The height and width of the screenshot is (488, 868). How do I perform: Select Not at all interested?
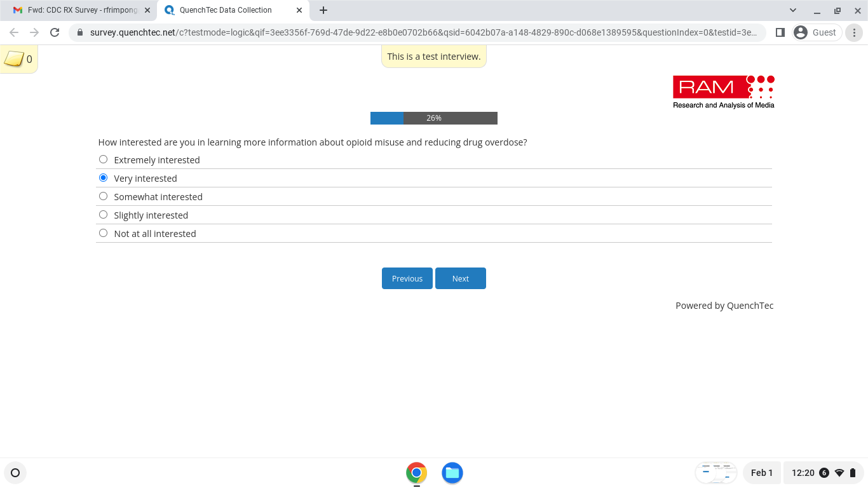point(104,233)
